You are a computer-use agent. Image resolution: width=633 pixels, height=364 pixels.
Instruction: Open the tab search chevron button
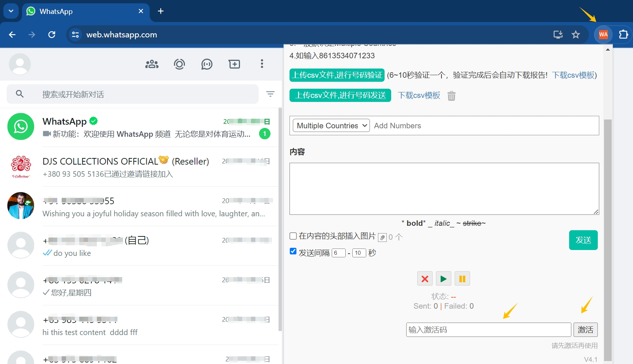11,11
